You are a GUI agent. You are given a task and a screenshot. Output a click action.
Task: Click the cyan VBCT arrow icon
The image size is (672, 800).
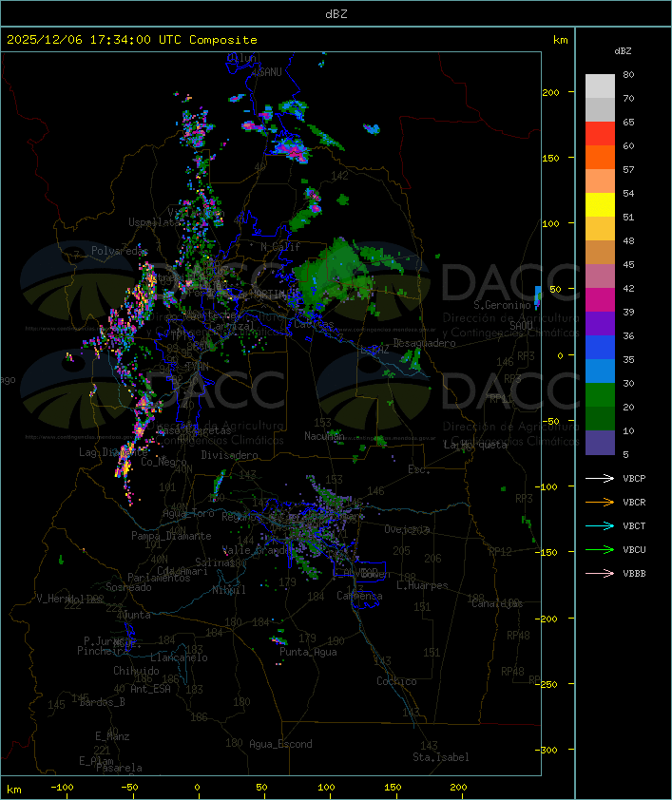click(x=600, y=526)
